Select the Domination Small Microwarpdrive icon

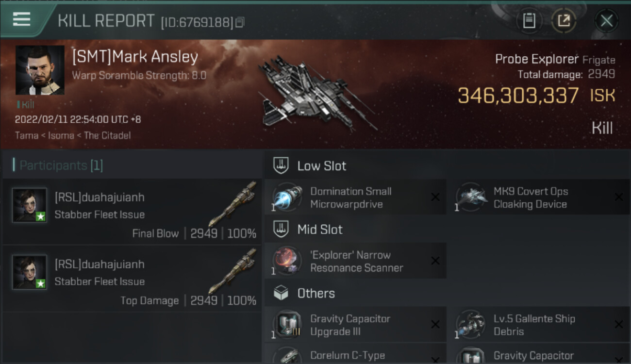(x=287, y=197)
